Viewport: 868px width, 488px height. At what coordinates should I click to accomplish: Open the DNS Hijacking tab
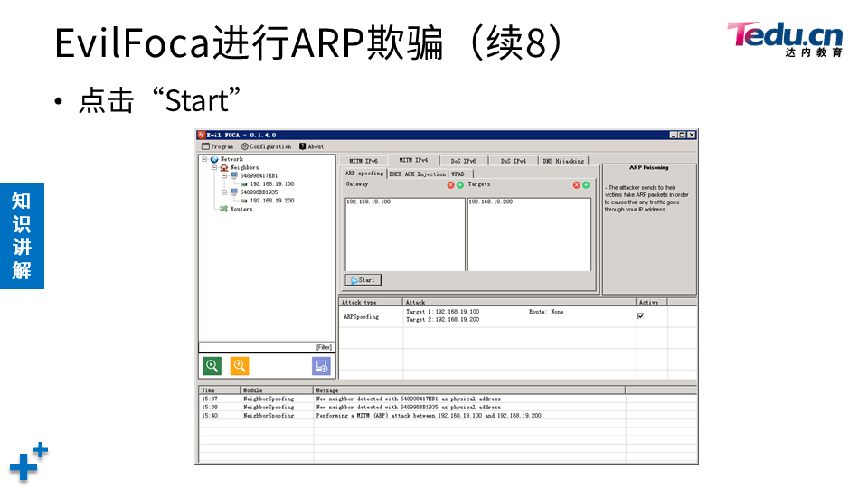point(563,161)
